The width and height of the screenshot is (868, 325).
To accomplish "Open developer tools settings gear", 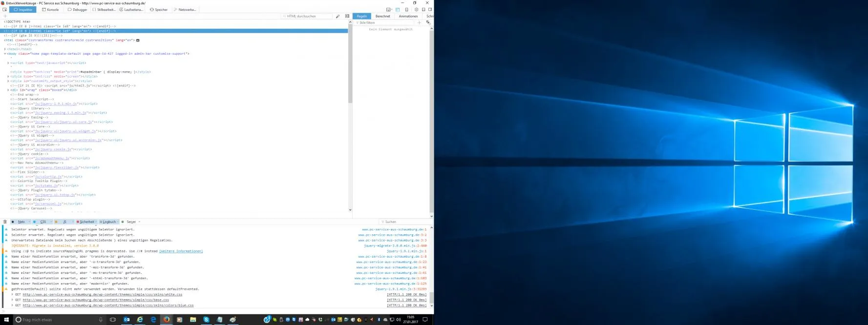I will [x=416, y=10].
